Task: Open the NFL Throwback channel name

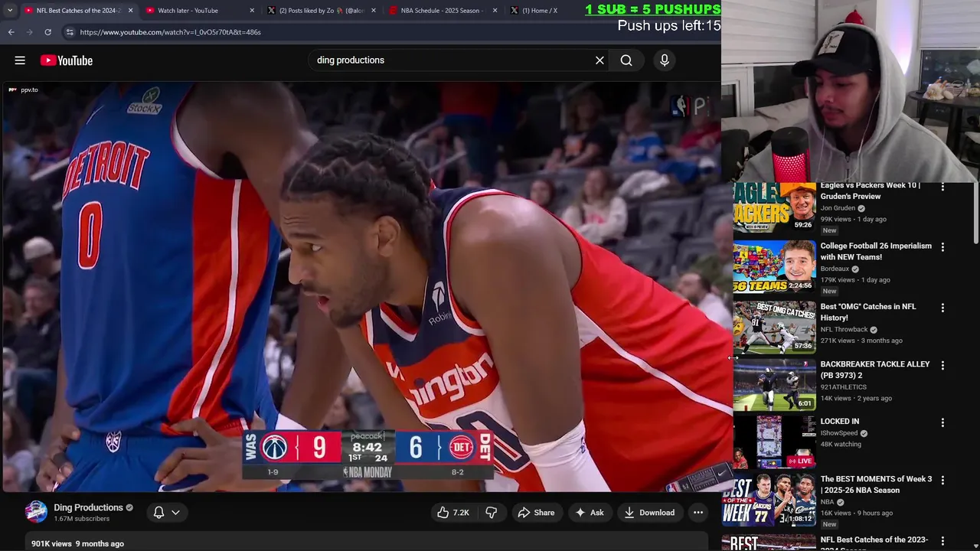Action: pos(844,330)
